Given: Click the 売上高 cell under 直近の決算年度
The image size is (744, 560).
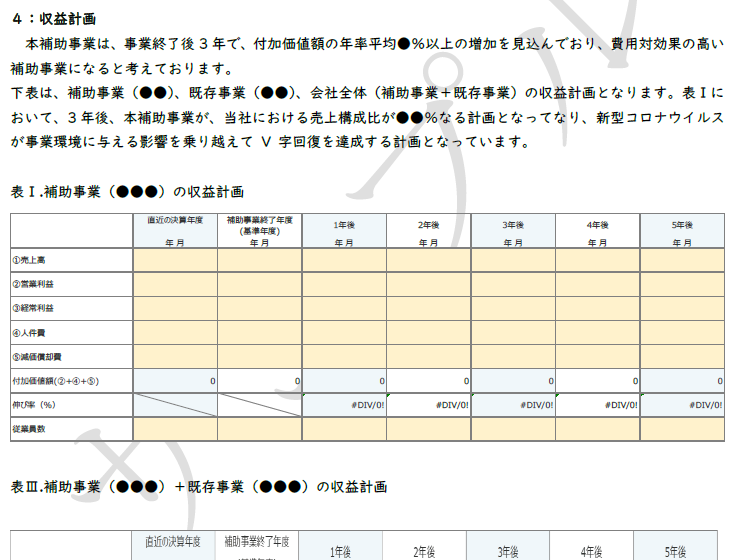Looking at the screenshot, I should coord(175,260).
